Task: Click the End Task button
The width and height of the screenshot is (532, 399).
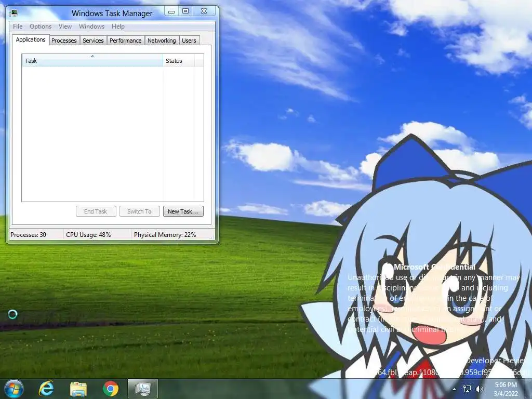Action: click(96, 211)
